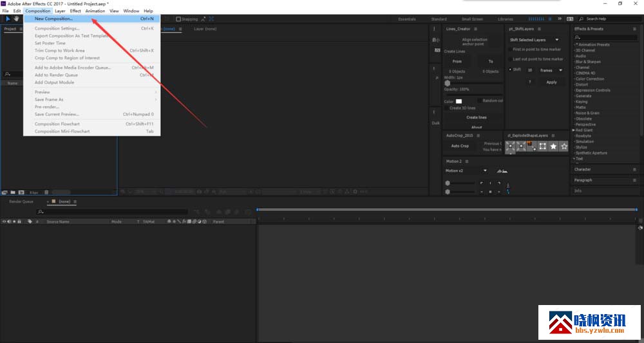
Task: Click the Shift amount field showing 10
Action: [530, 70]
